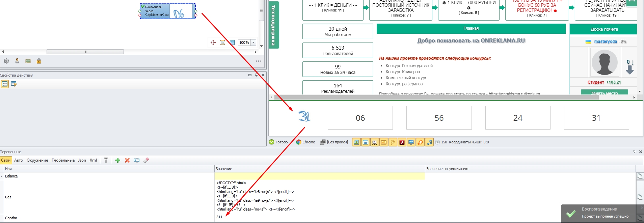Image resolution: width=644 pixels, height=223 pixels.
Task: Maximize the action properties panel
Action: pos(250,75)
